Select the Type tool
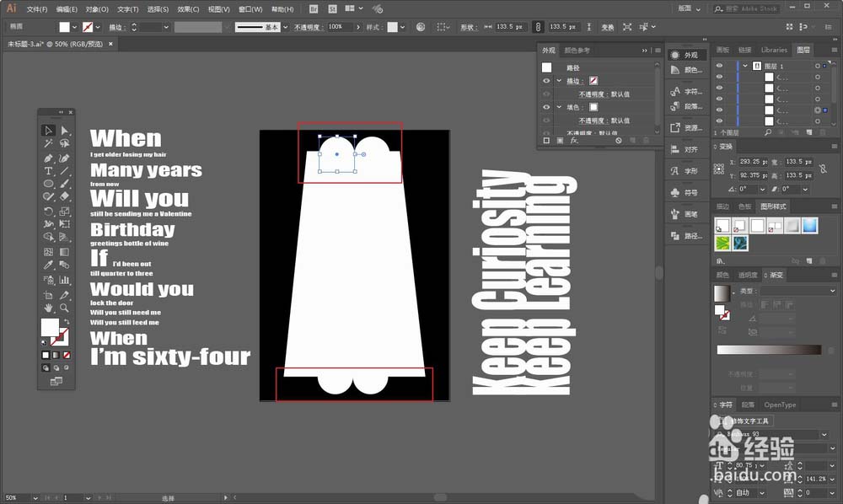 click(49, 170)
